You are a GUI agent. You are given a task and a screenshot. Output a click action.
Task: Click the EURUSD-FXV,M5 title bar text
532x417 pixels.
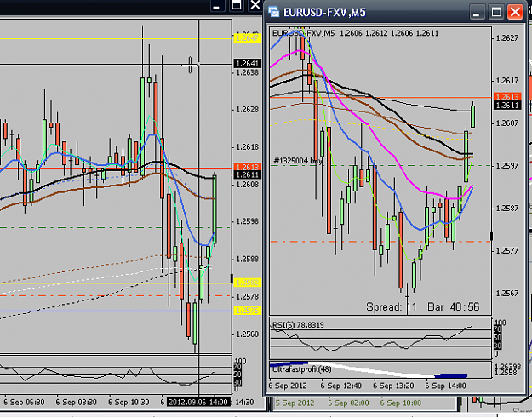click(x=324, y=13)
